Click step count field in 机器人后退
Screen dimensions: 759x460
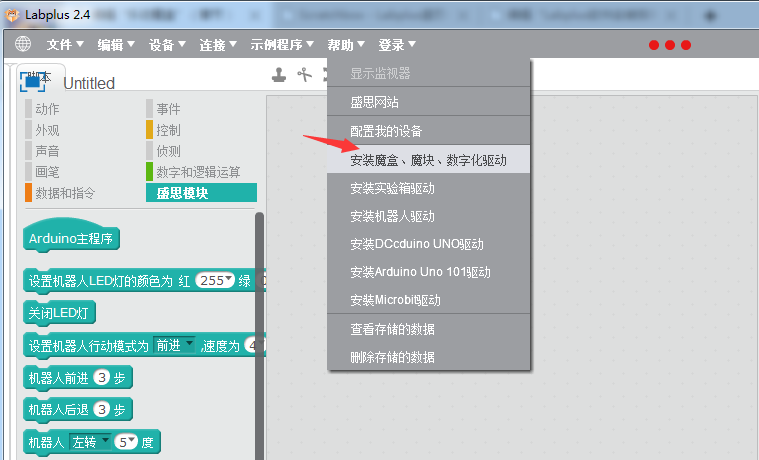[102, 410]
